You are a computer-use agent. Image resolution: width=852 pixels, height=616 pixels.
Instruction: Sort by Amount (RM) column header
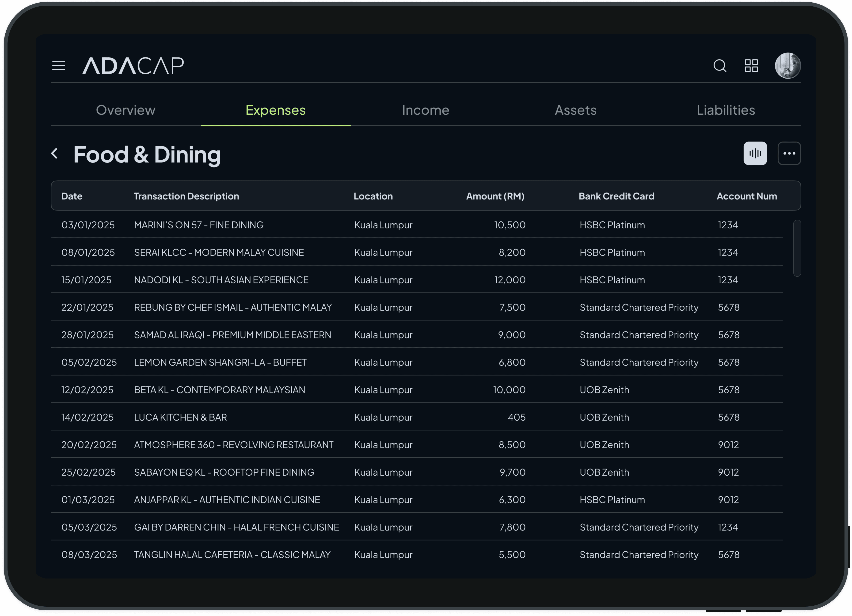click(x=495, y=196)
